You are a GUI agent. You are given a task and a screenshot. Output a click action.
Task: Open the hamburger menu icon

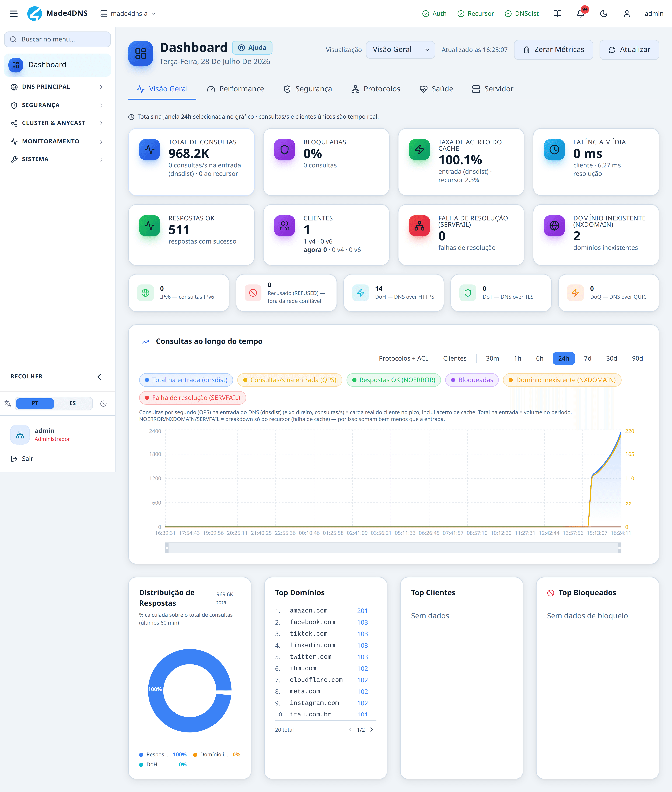[14, 14]
